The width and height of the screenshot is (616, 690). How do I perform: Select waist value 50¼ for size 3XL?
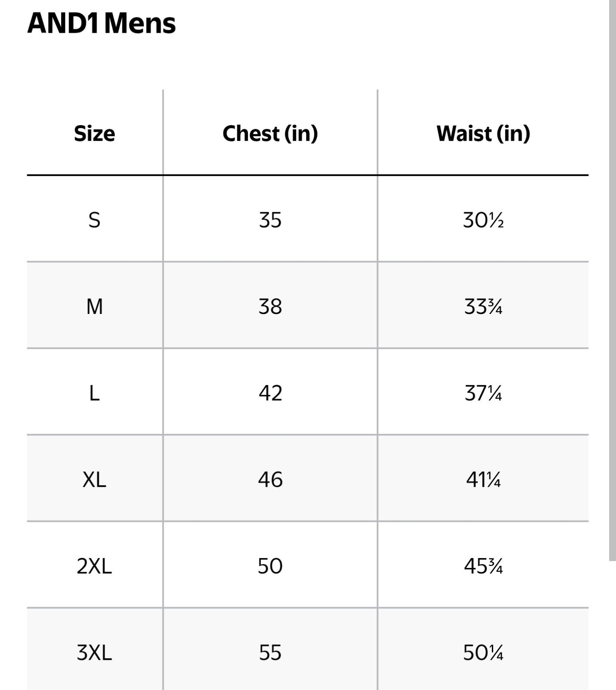point(483,652)
